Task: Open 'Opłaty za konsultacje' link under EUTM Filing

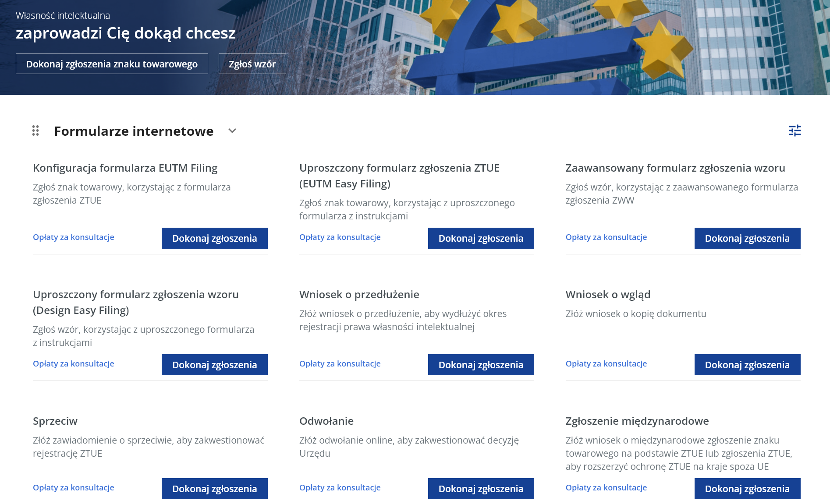Action: [74, 237]
